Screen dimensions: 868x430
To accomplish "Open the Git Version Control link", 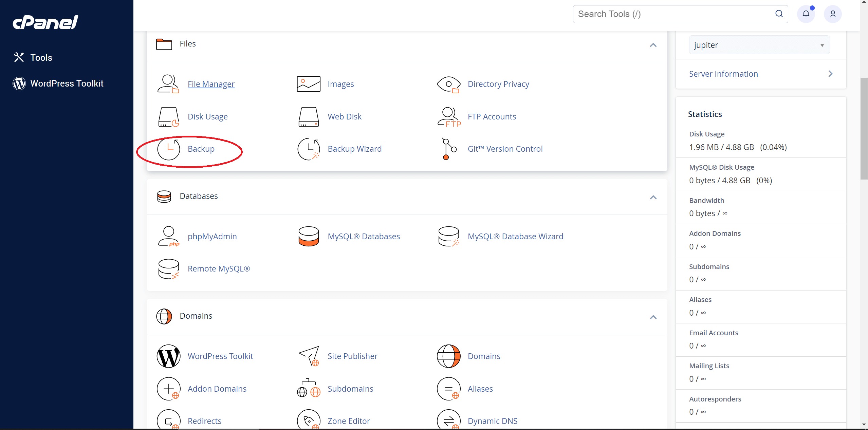I will [505, 149].
